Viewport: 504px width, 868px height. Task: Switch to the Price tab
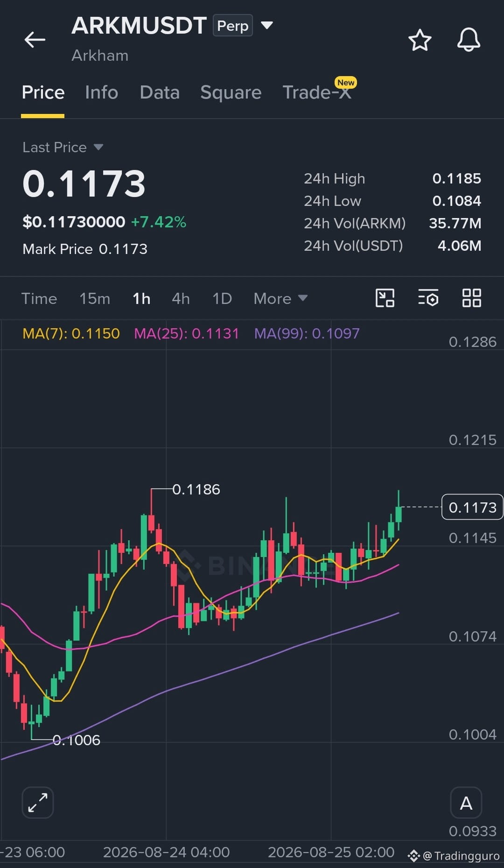(x=43, y=92)
